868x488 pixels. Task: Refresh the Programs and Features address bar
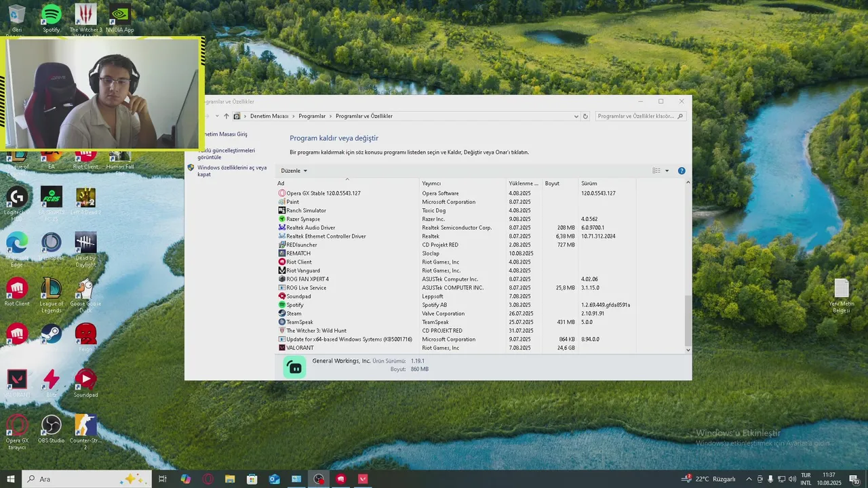click(585, 116)
